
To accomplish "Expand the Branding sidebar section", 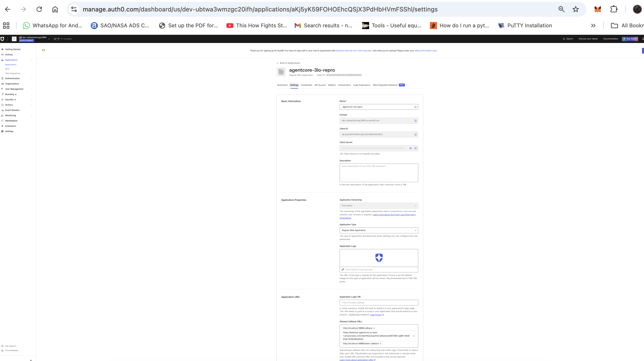I will [31, 94].
